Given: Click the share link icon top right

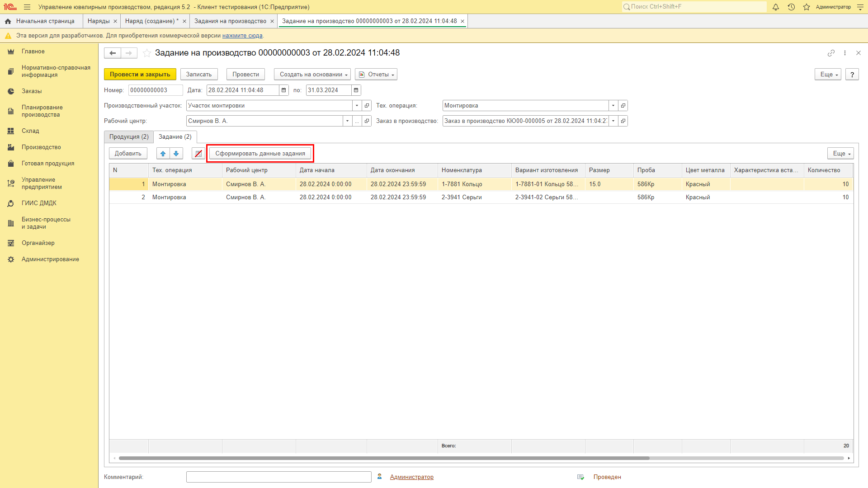Looking at the screenshot, I should [830, 53].
